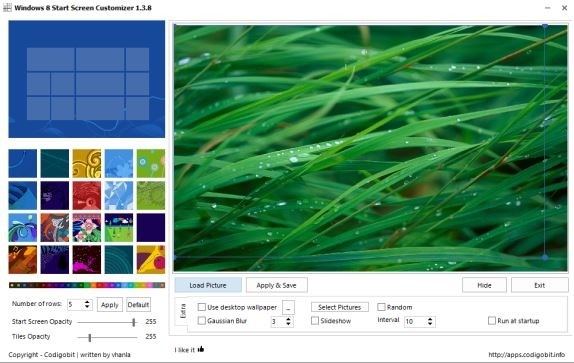Decrease the slideshow Interval value
This screenshot has height=363, width=574.
(x=430, y=324)
